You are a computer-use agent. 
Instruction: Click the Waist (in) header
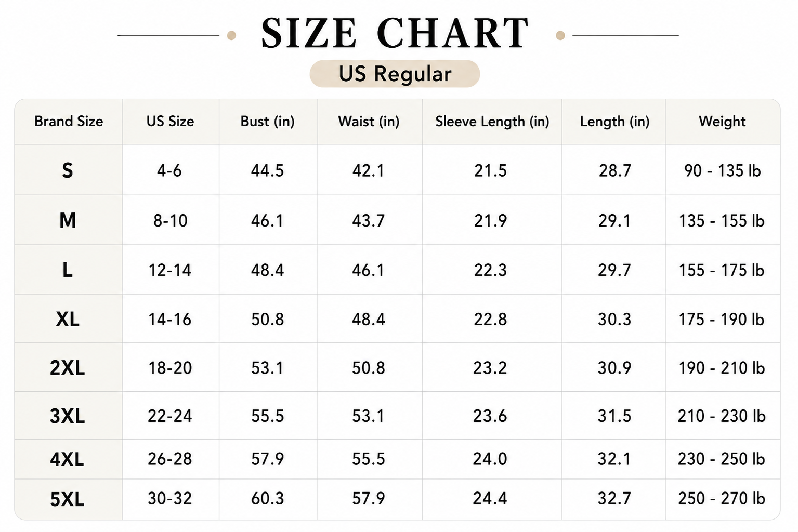point(369,122)
